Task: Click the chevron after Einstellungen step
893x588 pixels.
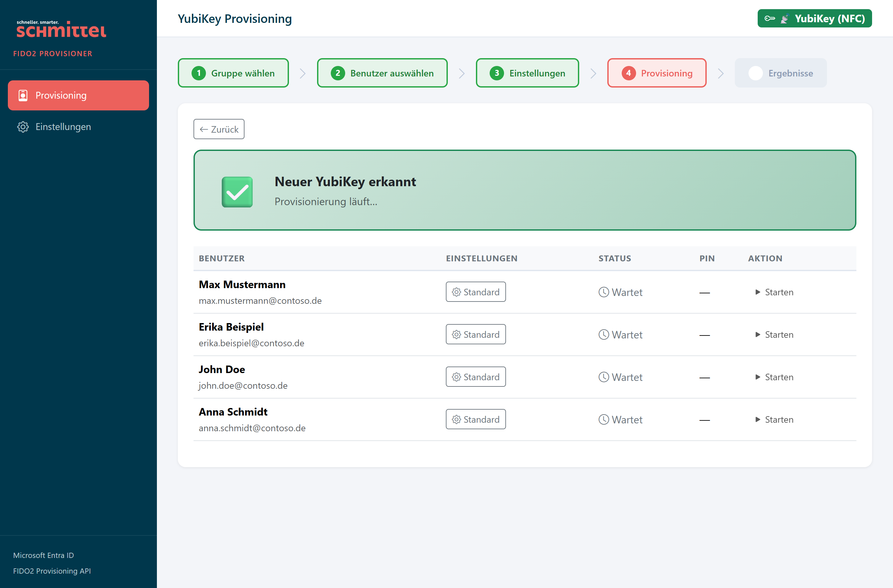Action: click(x=593, y=73)
